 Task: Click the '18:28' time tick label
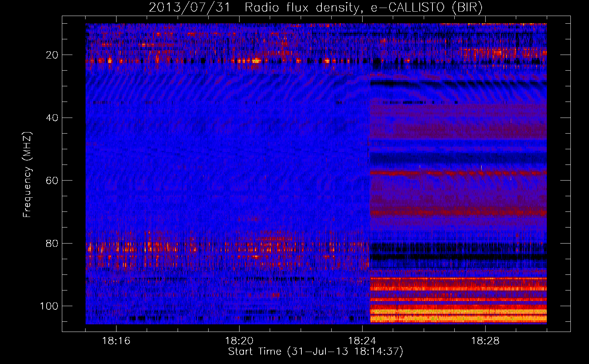pos(485,341)
